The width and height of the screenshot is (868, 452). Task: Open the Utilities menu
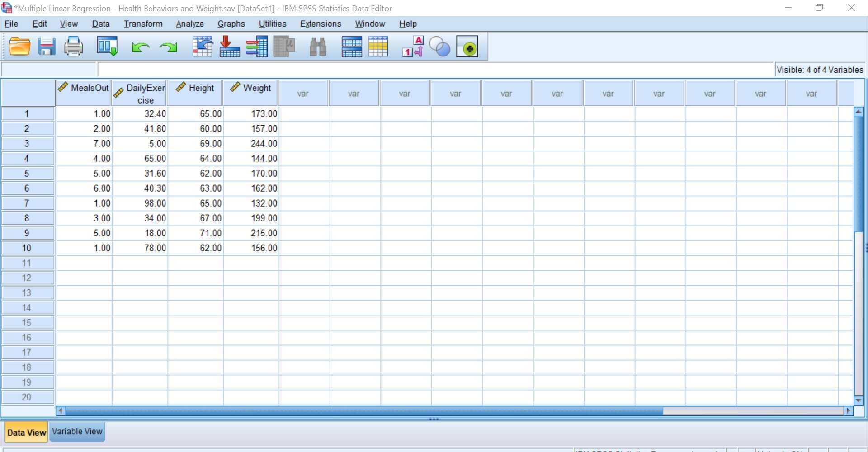(272, 24)
